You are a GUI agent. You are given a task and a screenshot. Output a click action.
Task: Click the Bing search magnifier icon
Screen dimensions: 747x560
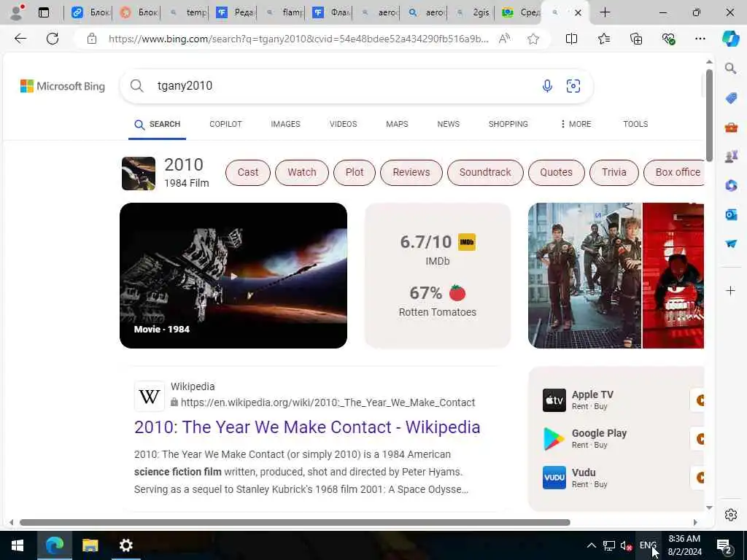[x=136, y=86]
